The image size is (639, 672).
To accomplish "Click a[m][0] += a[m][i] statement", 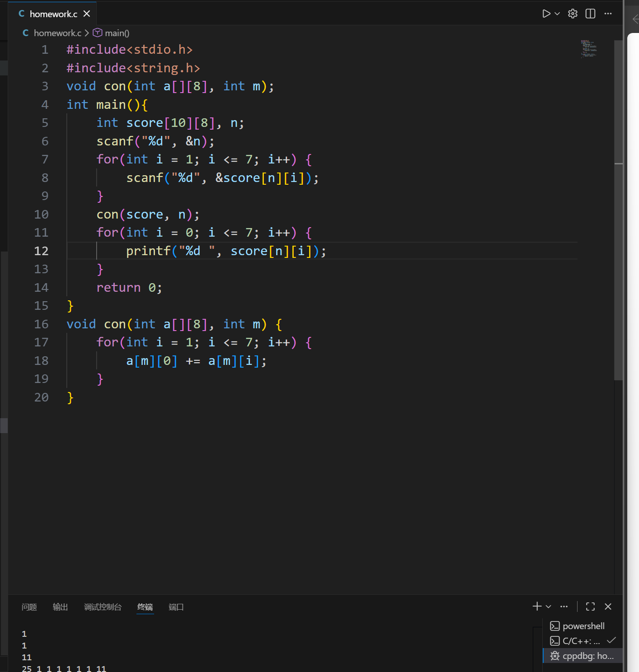I will [196, 361].
